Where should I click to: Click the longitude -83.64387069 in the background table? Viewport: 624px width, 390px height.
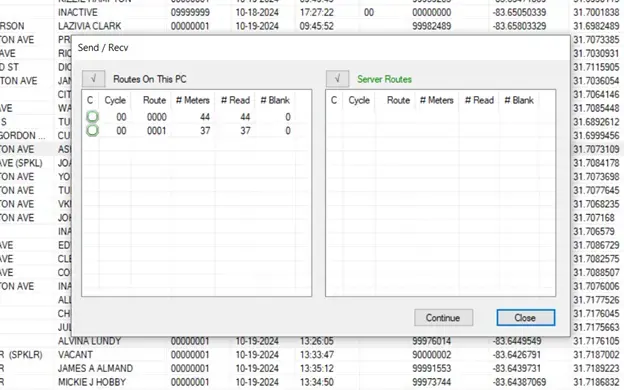[519, 382]
